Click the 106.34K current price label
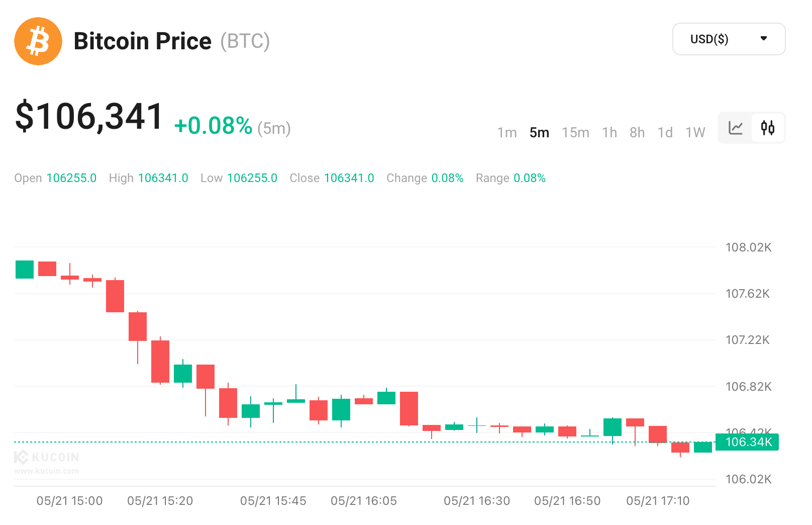 (748, 442)
